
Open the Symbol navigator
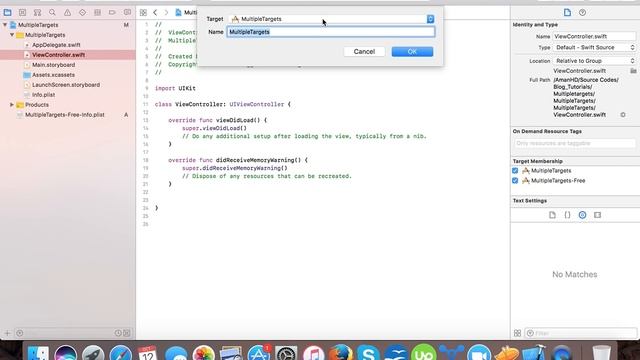pyautogui.click(x=37, y=13)
